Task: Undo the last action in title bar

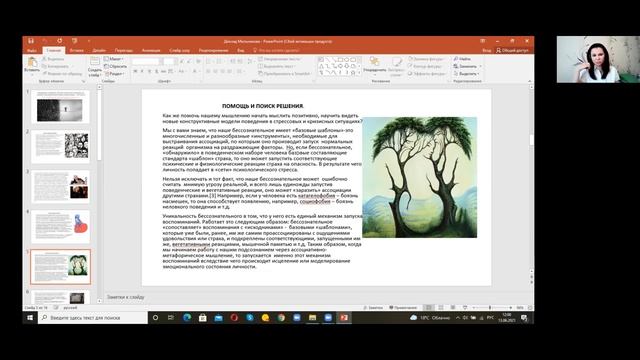Action: tap(44, 41)
